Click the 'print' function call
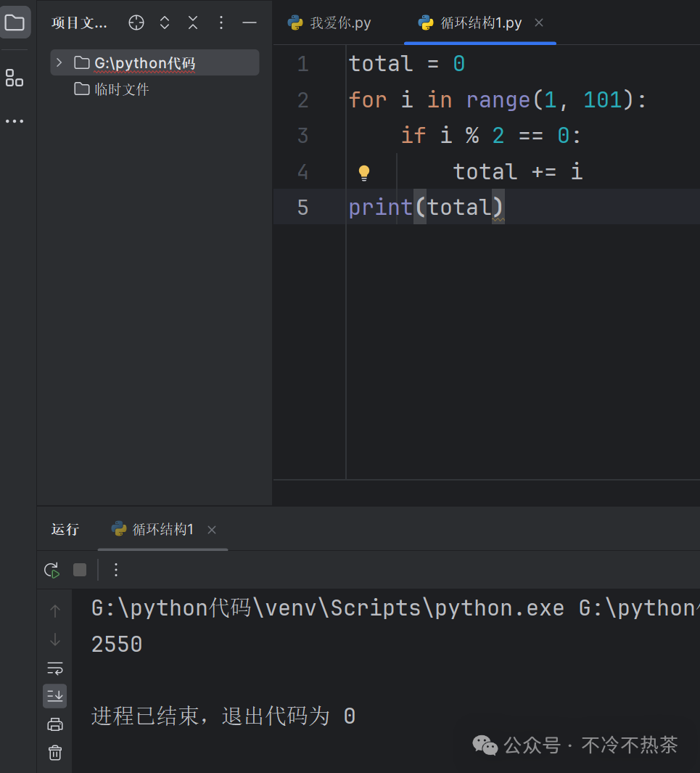Image resolution: width=700 pixels, height=773 pixels. (x=380, y=208)
